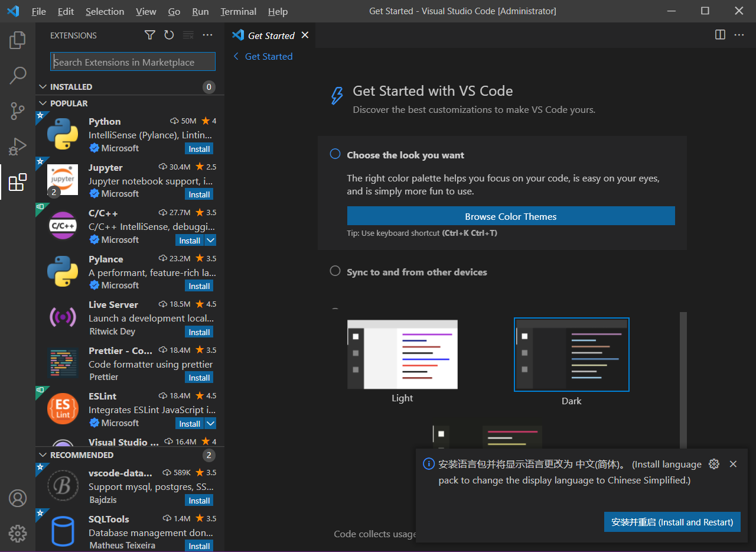Open the Pylance extension icon
This screenshot has height=552, width=756.
point(63,271)
